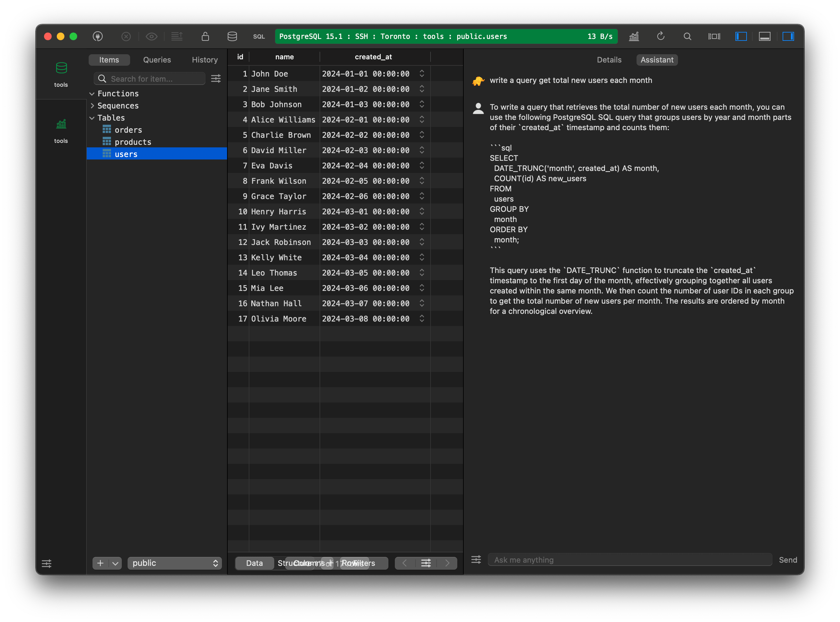Switch to the Data view tab
The height and width of the screenshot is (622, 840).
click(x=254, y=563)
